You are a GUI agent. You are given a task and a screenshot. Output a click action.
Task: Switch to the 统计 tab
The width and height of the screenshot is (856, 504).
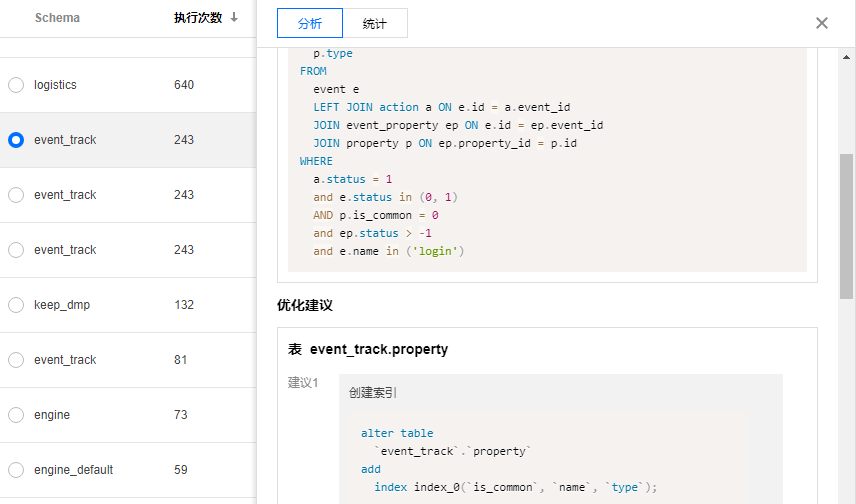click(x=375, y=23)
